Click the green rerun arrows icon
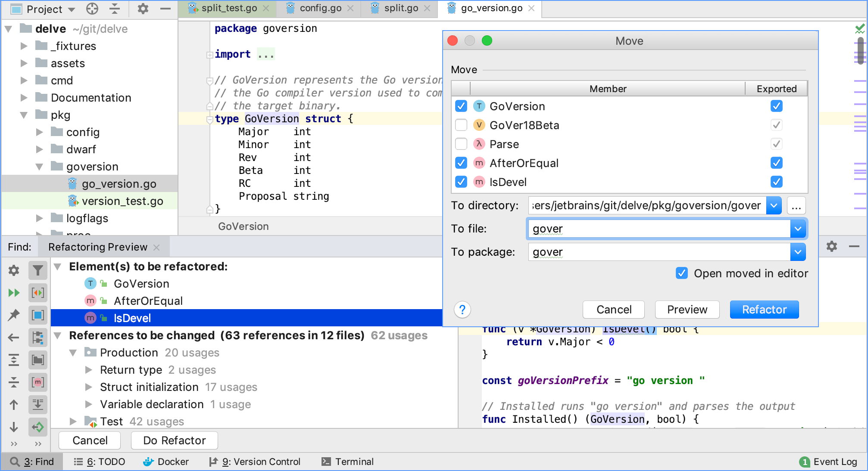Viewport: 868px width, 471px height. point(14,293)
